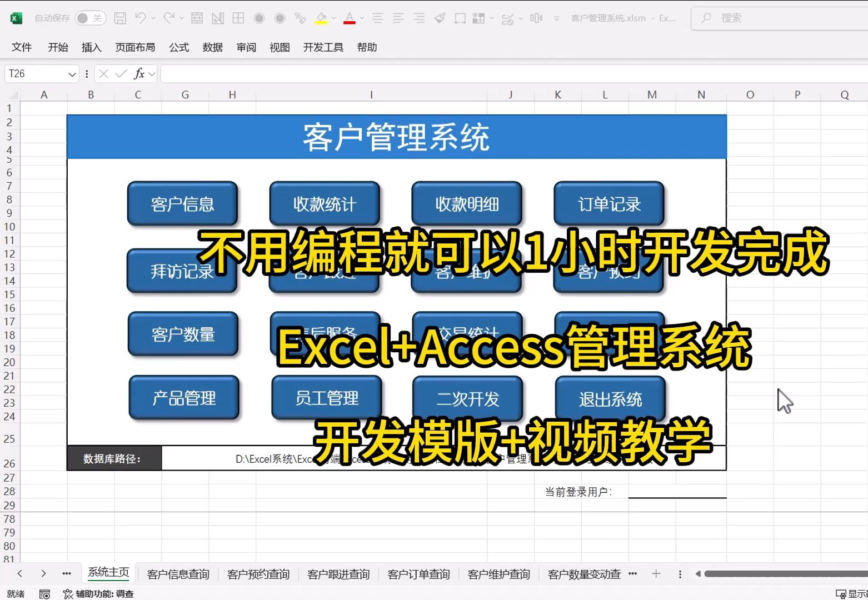The height and width of the screenshot is (600, 868).
Task: Expand the Name Box dropdown showing T26
Action: tap(72, 74)
